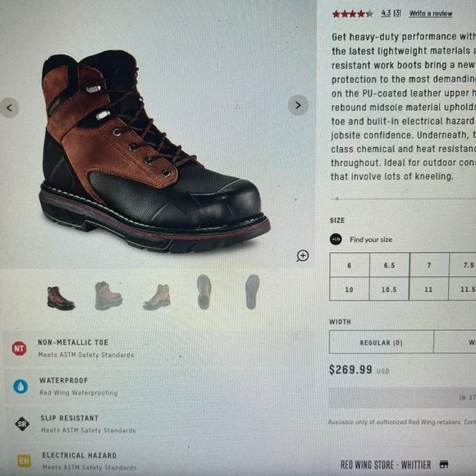Screen dimensions: 476x476
Task: Show the second boot thumbnail
Action: [108, 295]
